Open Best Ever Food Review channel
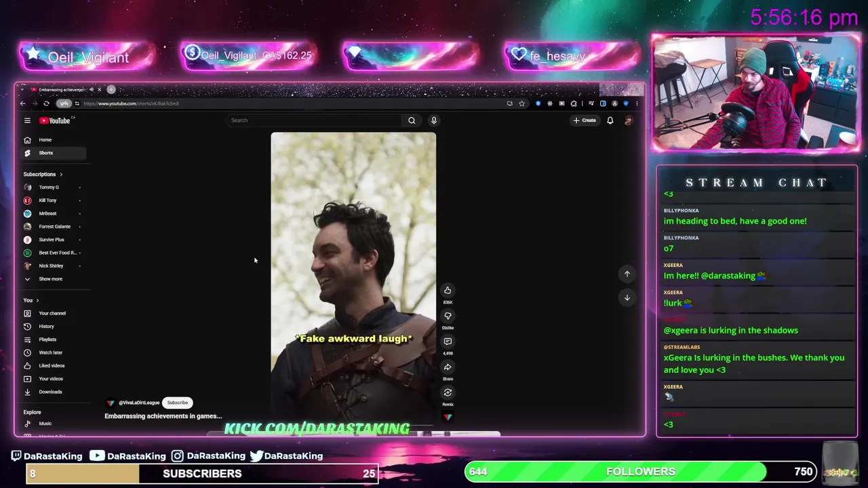This screenshot has height=488, width=868. [x=53, y=253]
